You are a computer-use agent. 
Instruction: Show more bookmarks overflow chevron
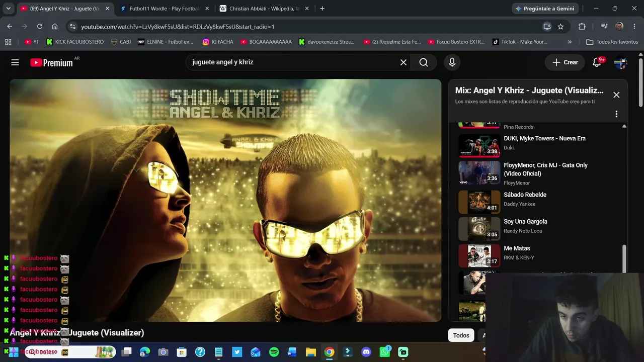point(570,42)
